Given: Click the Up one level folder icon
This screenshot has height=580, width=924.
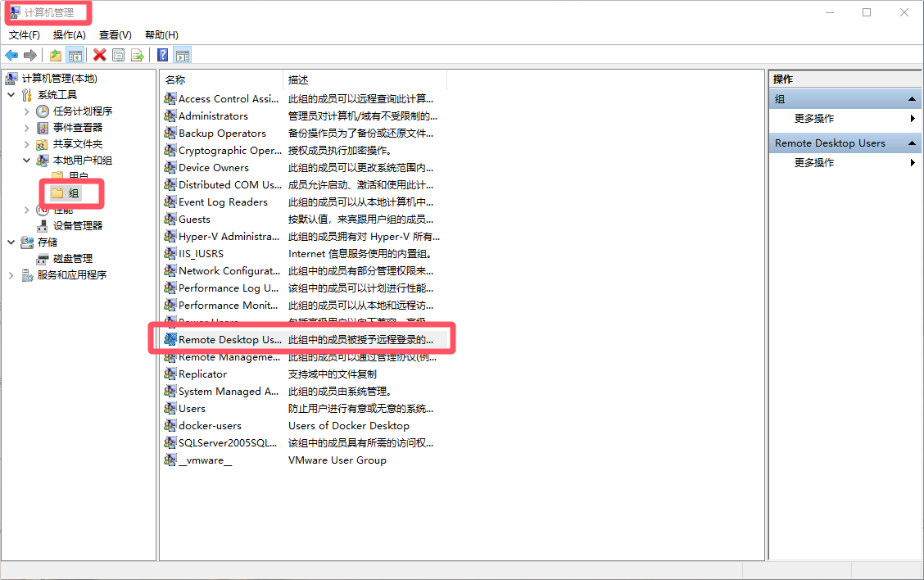Looking at the screenshot, I should 56,56.
